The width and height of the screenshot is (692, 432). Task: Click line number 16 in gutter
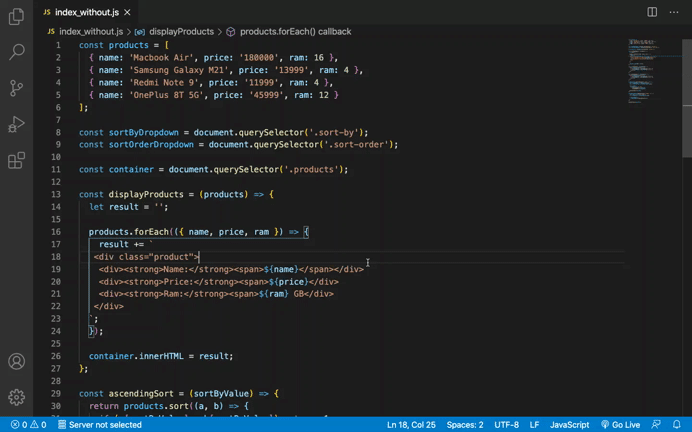pyautogui.click(x=56, y=232)
